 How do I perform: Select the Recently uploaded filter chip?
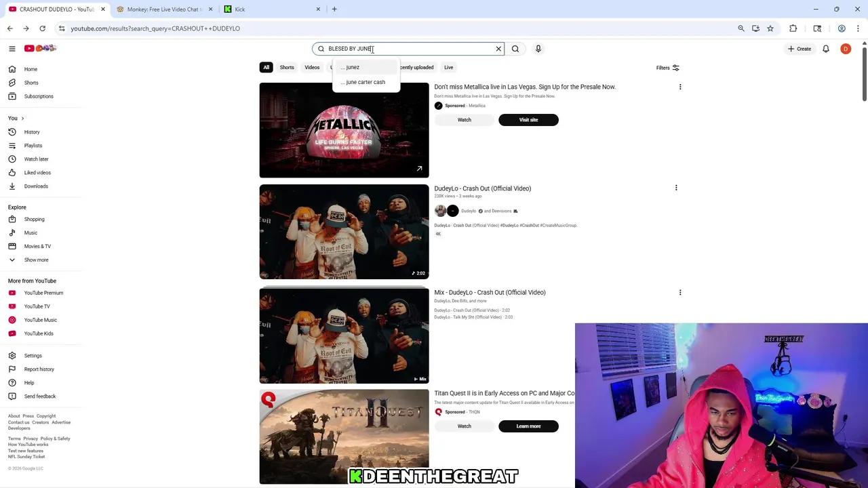(x=418, y=67)
